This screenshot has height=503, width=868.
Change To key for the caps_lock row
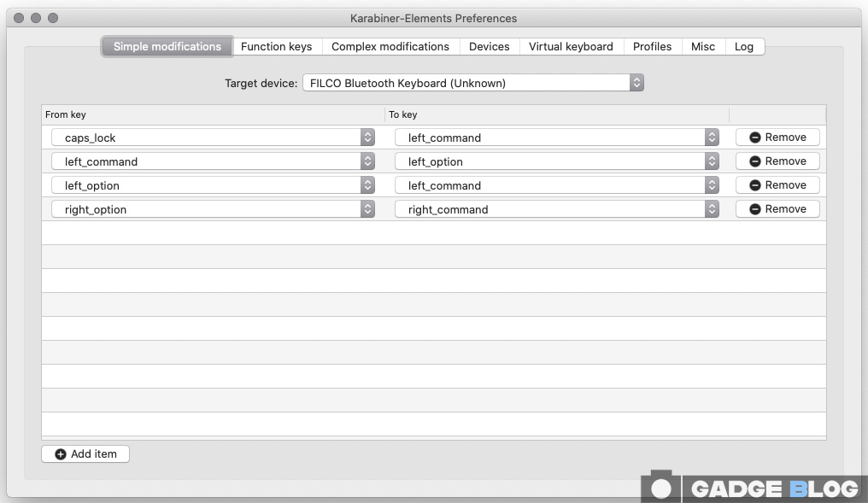click(x=557, y=137)
